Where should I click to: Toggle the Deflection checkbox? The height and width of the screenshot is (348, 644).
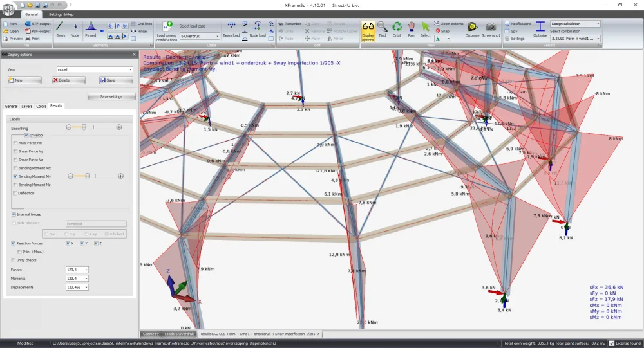15,193
